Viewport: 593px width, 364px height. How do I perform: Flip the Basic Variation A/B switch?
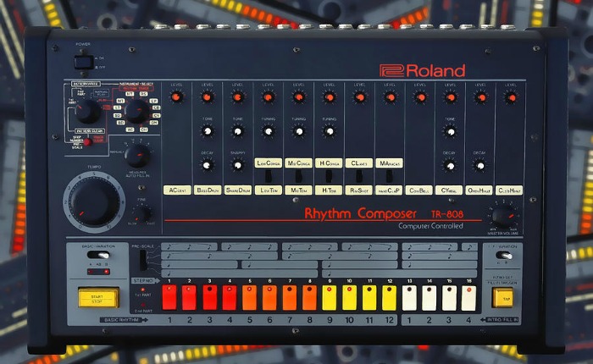[x=99, y=255]
